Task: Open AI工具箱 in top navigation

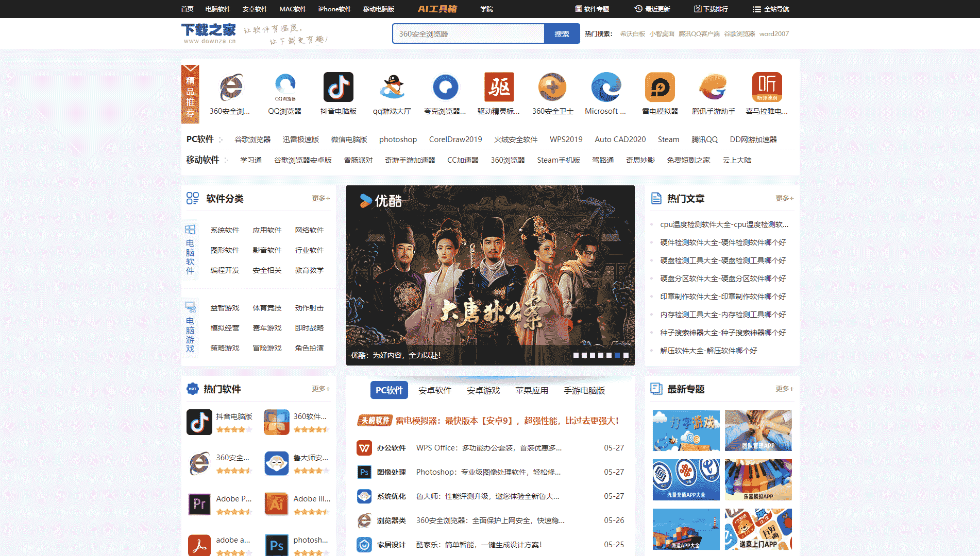Action: tap(437, 9)
